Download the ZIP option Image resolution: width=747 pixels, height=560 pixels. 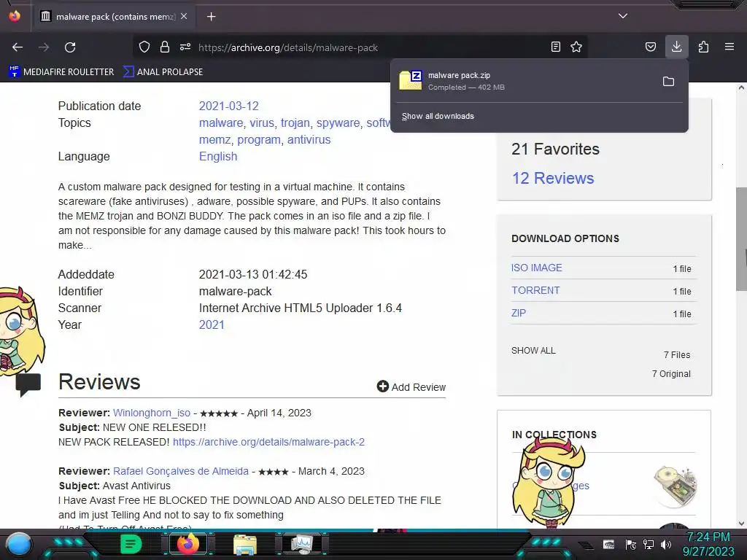point(519,313)
